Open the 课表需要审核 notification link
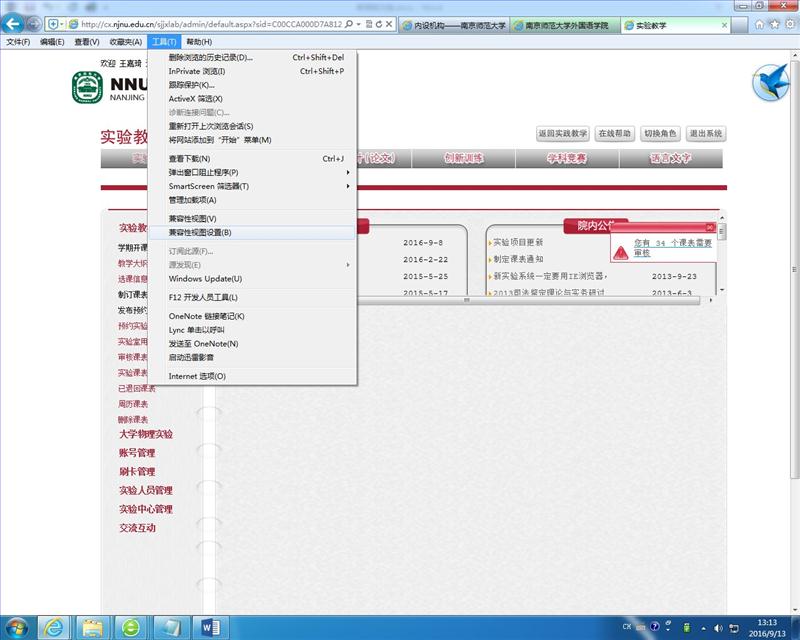Viewport: 800px width, 640px height. [671, 247]
